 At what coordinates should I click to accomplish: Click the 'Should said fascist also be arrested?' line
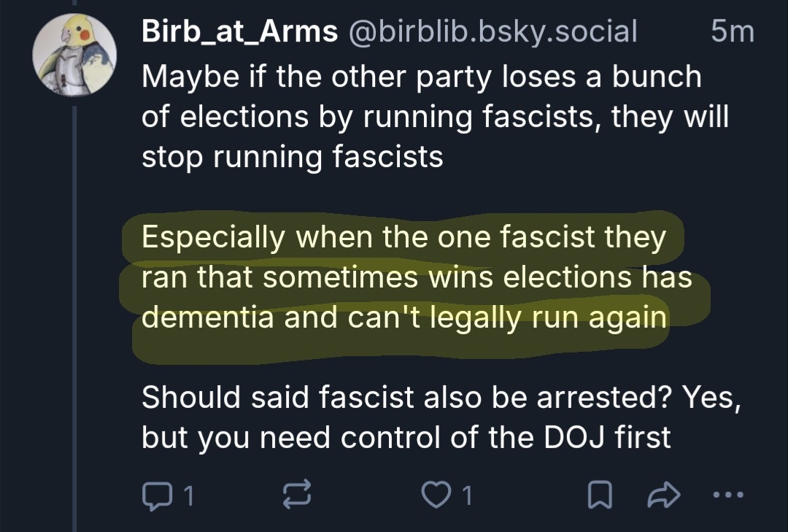tap(433, 397)
